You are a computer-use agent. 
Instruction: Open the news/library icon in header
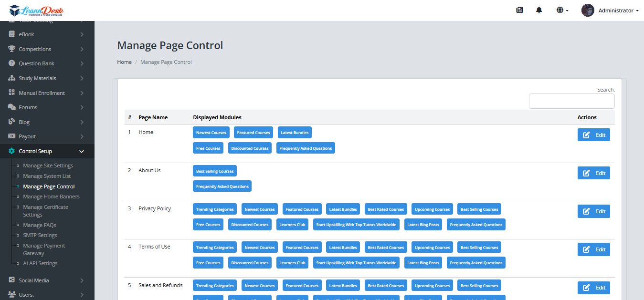(520, 10)
